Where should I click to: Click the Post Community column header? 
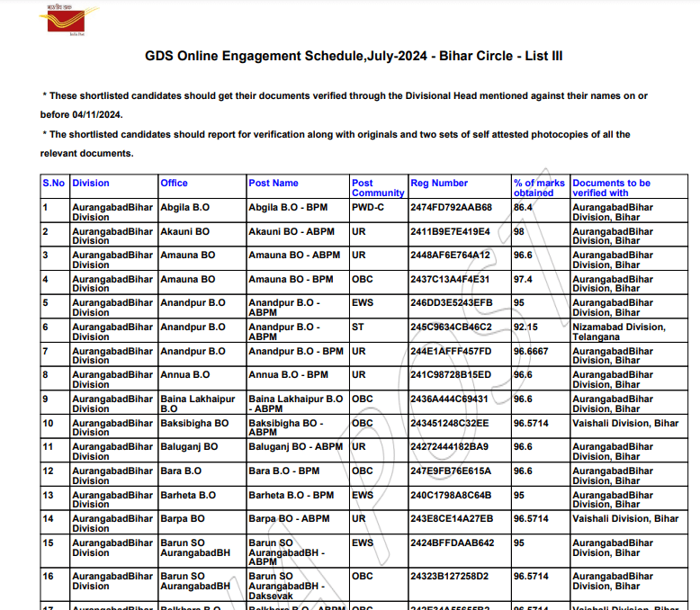pyautogui.click(x=377, y=188)
